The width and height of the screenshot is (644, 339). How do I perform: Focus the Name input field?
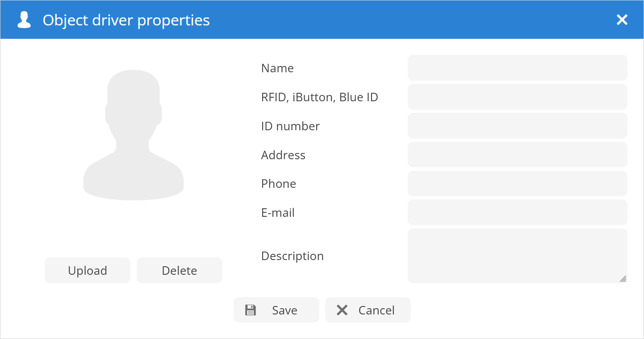point(517,68)
